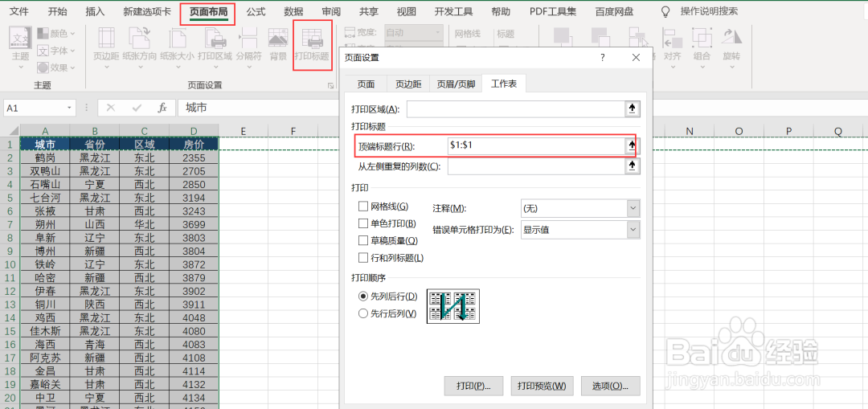Open the 主题 (Themes) gallery icon

pyautogui.click(x=20, y=39)
